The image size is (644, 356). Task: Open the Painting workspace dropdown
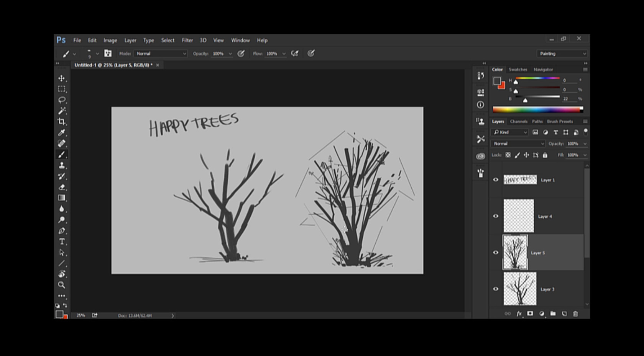[x=562, y=54]
